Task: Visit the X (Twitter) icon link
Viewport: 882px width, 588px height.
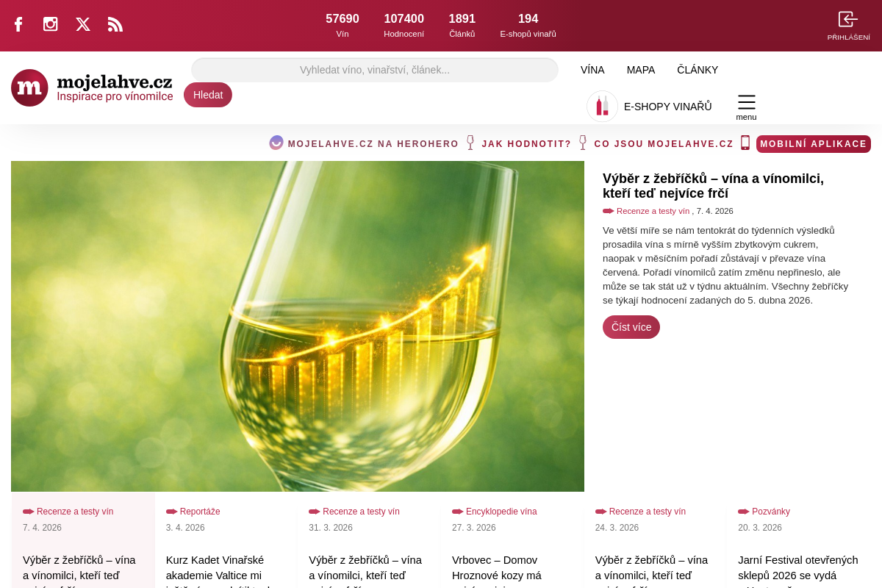Action: point(83,24)
